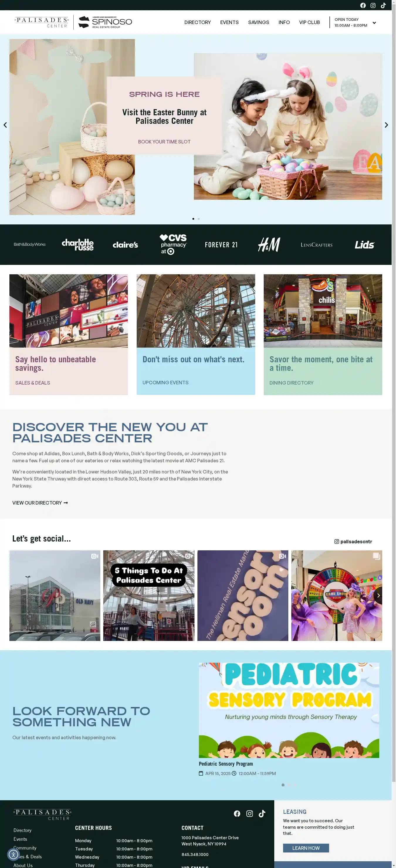
Task: Open Instagram icon in top bar
Action: (x=373, y=5)
